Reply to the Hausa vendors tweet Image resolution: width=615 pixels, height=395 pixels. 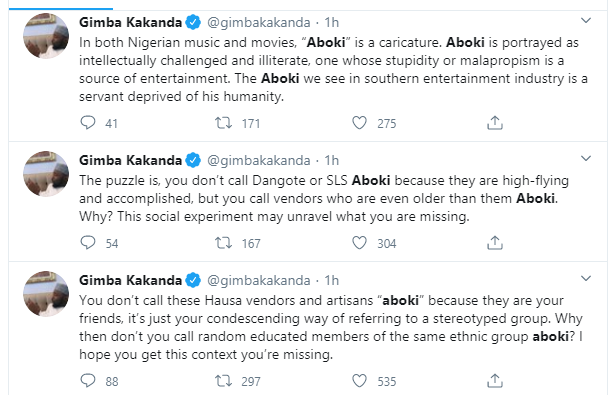(x=87, y=380)
